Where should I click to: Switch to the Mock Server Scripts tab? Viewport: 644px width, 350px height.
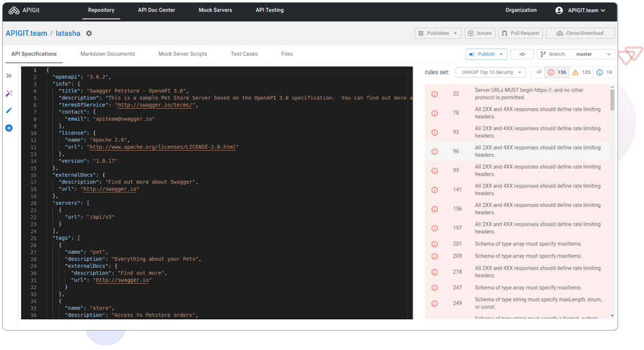tap(183, 54)
